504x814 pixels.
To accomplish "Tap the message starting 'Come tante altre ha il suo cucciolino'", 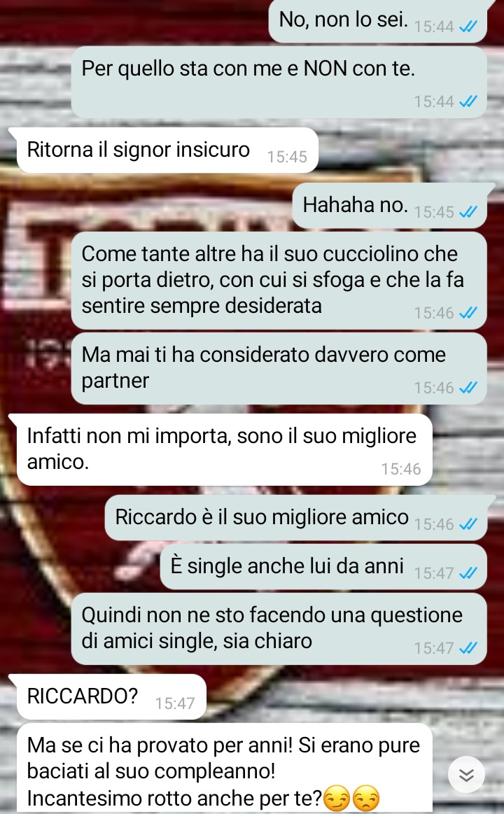I will [x=279, y=281].
